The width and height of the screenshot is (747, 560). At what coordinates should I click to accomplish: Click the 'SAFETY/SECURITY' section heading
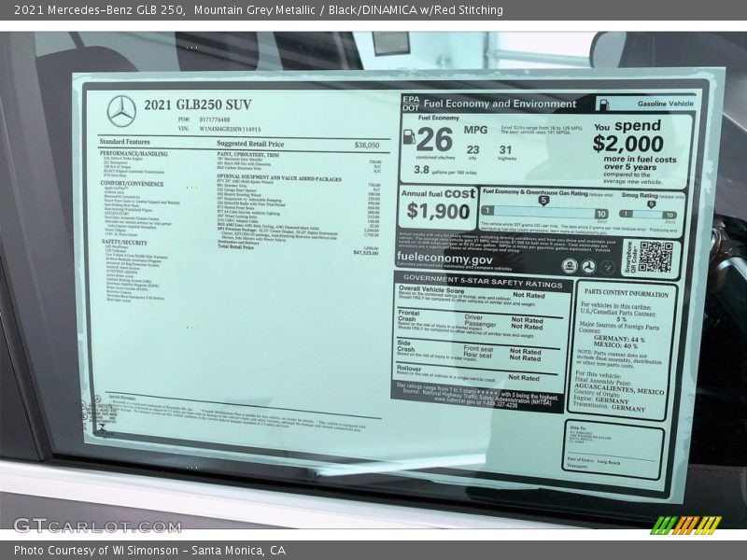(x=124, y=243)
